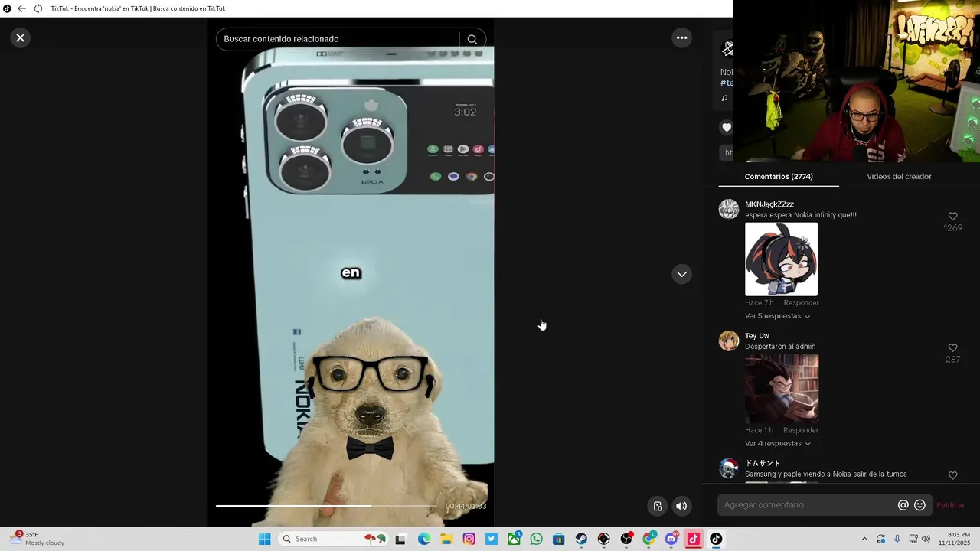980x551 pixels.
Task: Open WhatsApp from the taskbar
Action: click(536, 540)
